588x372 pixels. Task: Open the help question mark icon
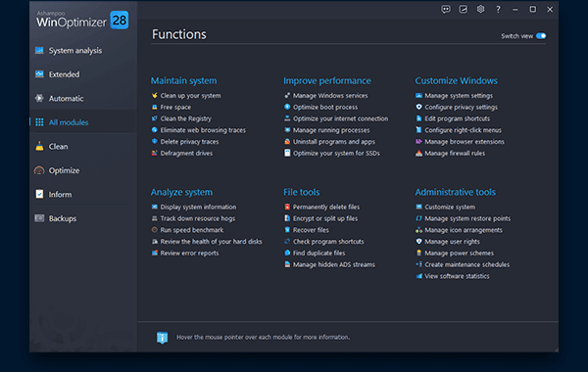coord(498,10)
